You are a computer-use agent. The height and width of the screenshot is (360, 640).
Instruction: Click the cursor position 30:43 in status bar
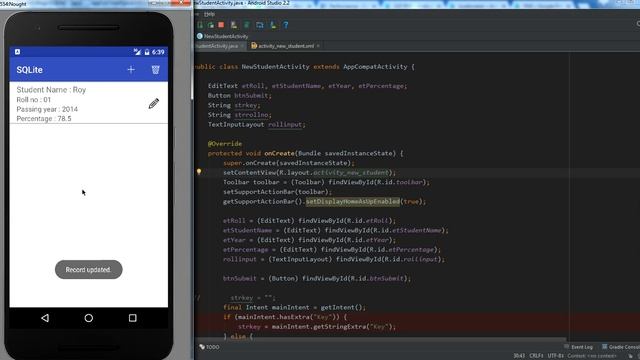[x=519, y=356]
